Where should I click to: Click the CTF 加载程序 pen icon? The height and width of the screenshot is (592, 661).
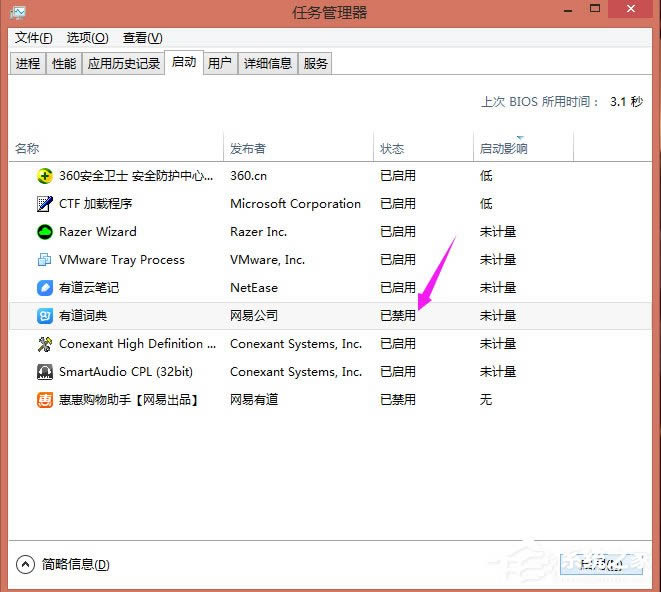45,204
